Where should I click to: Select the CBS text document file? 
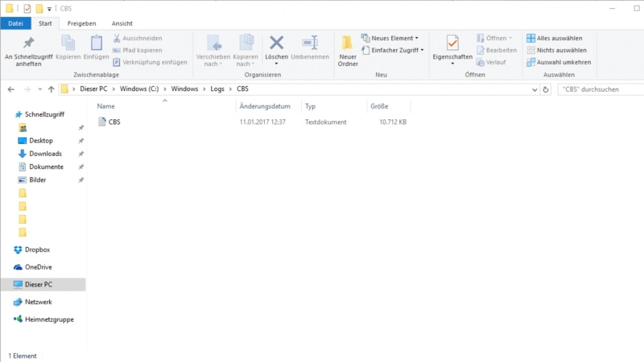click(x=109, y=122)
